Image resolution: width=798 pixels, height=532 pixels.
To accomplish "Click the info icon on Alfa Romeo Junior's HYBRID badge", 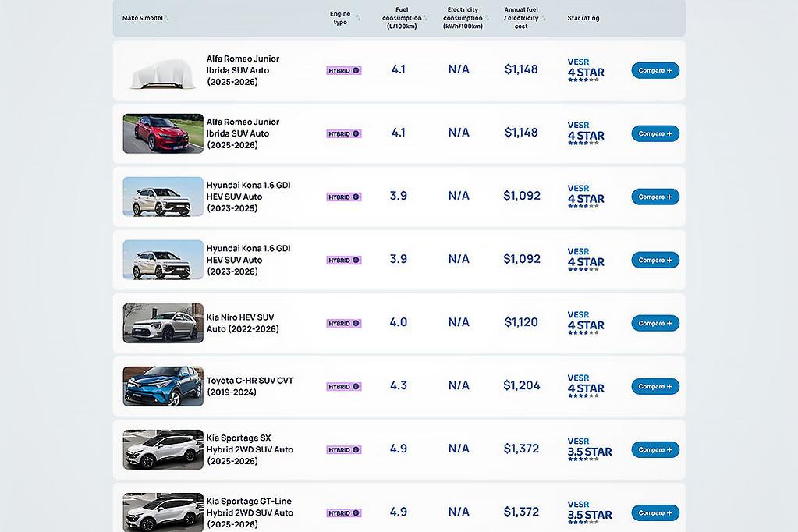I will point(357,69).
